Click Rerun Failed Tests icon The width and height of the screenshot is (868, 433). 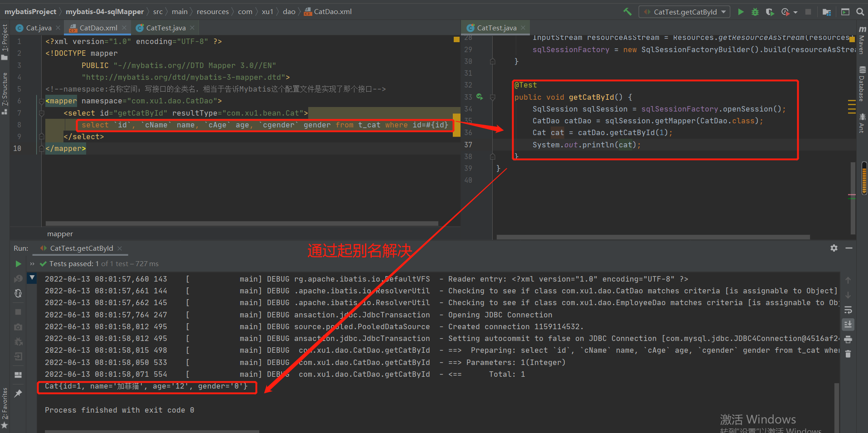(x=18, y=279)
